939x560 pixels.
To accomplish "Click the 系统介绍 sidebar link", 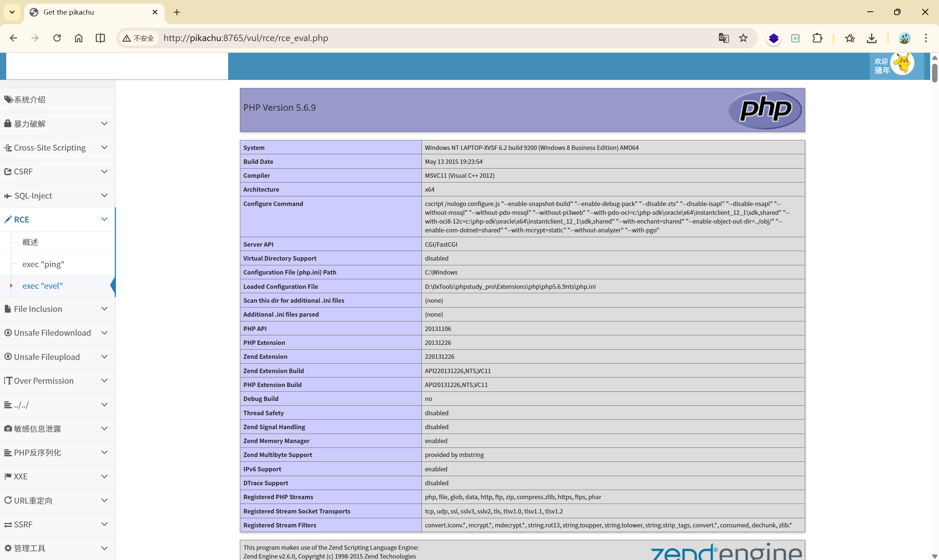I will 29,100.
